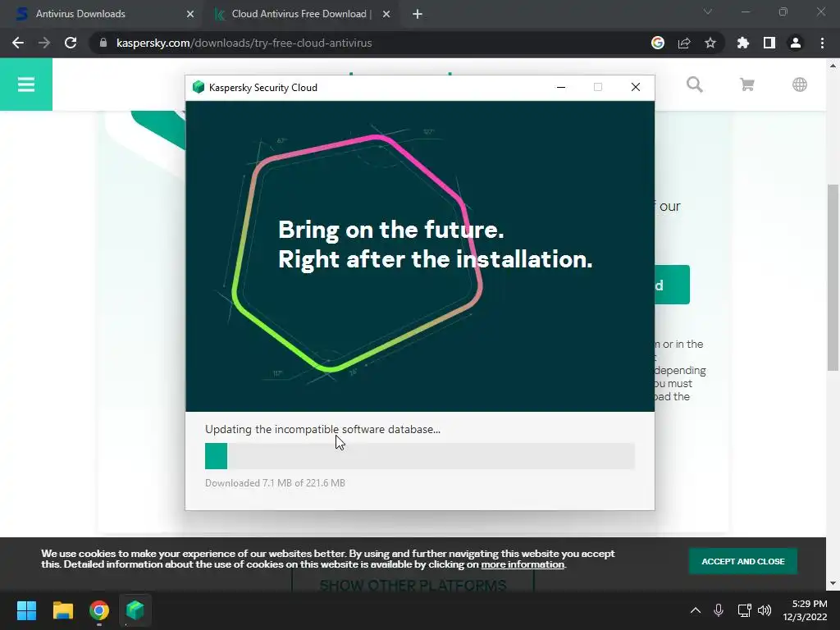Click the green download button behind installer

(x=672, y=285)
